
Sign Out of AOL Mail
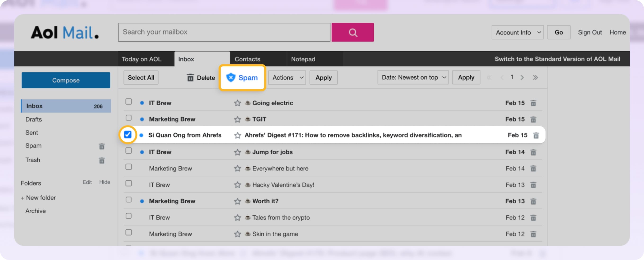pos(590,32)
